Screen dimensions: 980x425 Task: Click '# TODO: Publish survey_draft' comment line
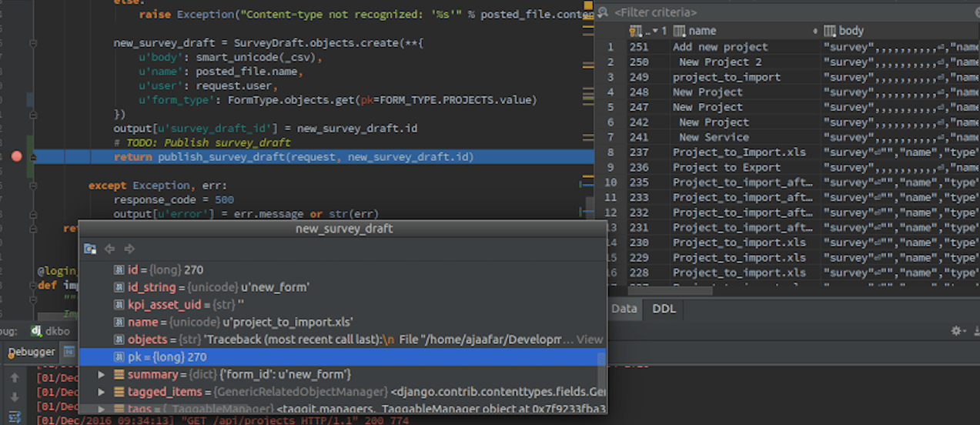202,142
